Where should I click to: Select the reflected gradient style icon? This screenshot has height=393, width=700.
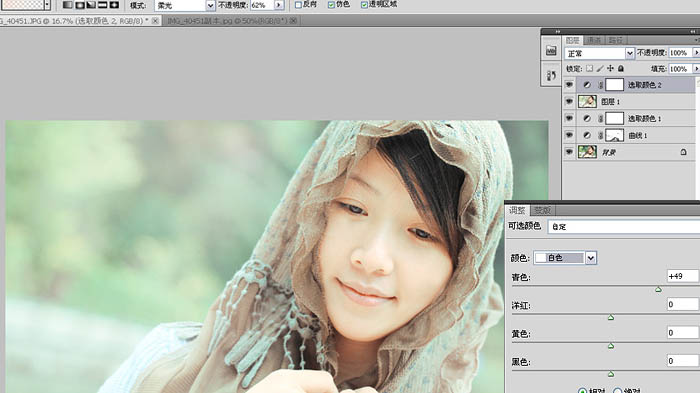pos(102,5)
